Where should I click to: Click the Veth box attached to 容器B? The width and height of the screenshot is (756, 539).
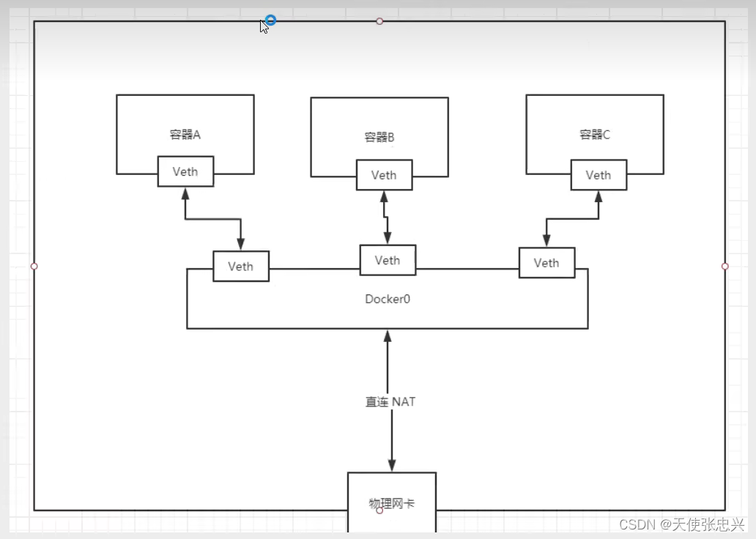coord(383,175)
